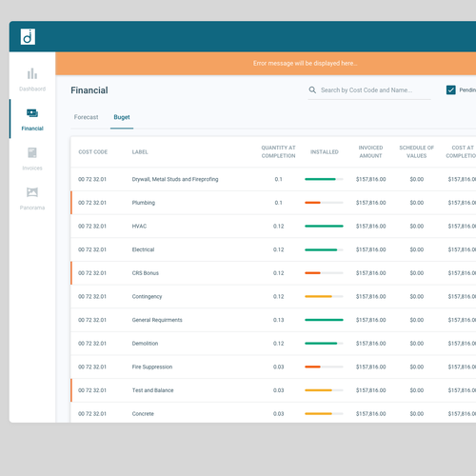Click the search magnifier icon

pos(312,90)
